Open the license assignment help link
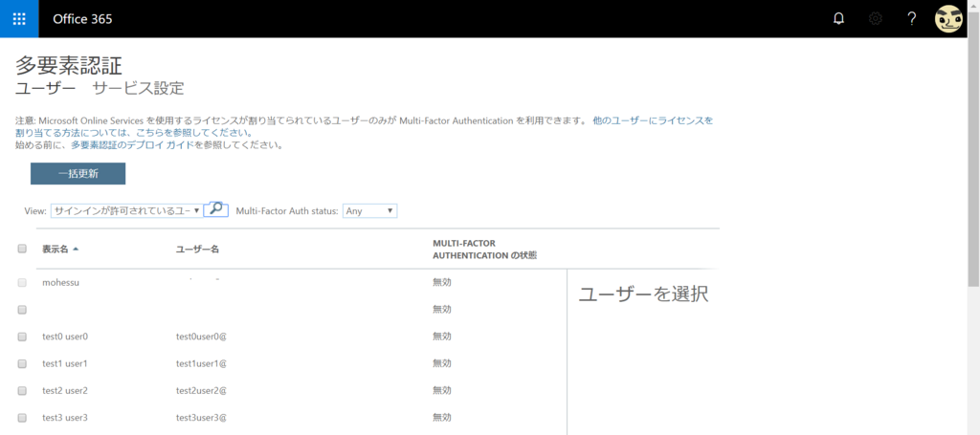Image resolution: width=980 pixels, height=435 pixels. pos(364,127)
